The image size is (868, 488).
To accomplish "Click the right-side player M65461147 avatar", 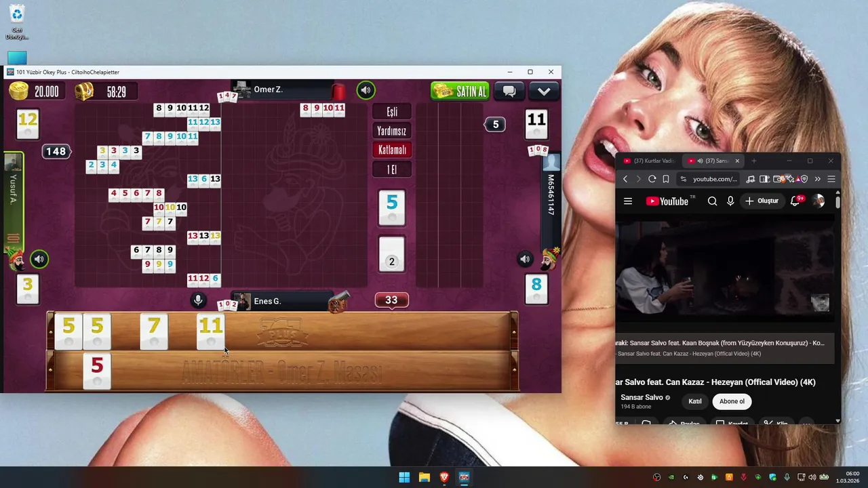I will pos(551,162).
